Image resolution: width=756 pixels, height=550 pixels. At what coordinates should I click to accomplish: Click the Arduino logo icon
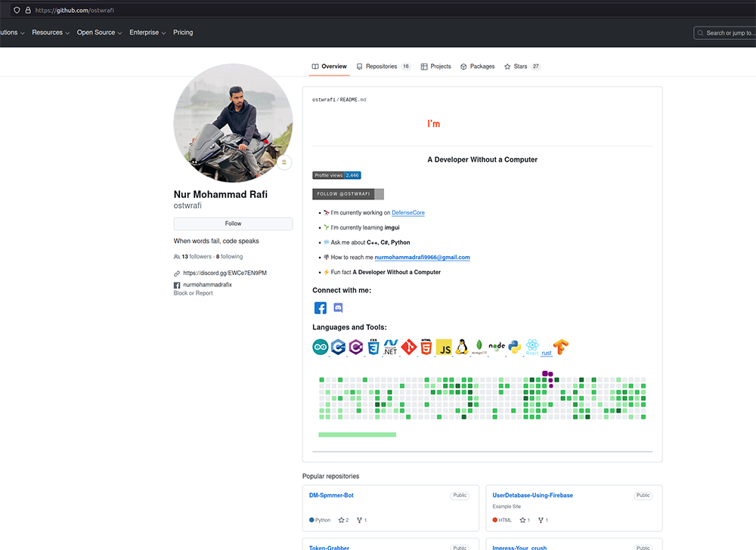pos(320,348)
